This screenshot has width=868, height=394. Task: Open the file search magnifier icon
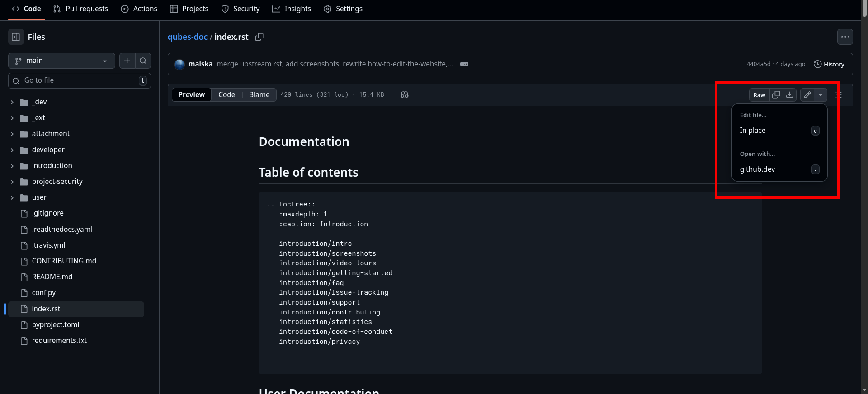point(143,61)
